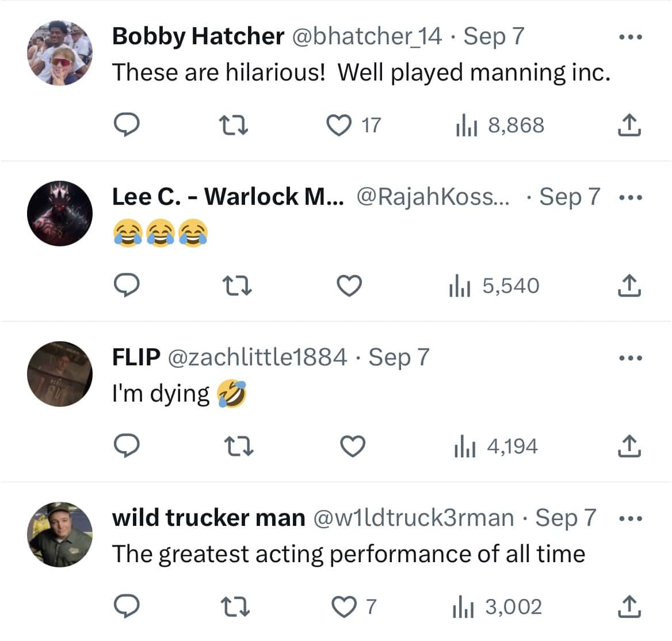Open more options on wild trucker man's tweet
Image resolution: width=672 pixels, height=641 pixels.
point(631,517)
